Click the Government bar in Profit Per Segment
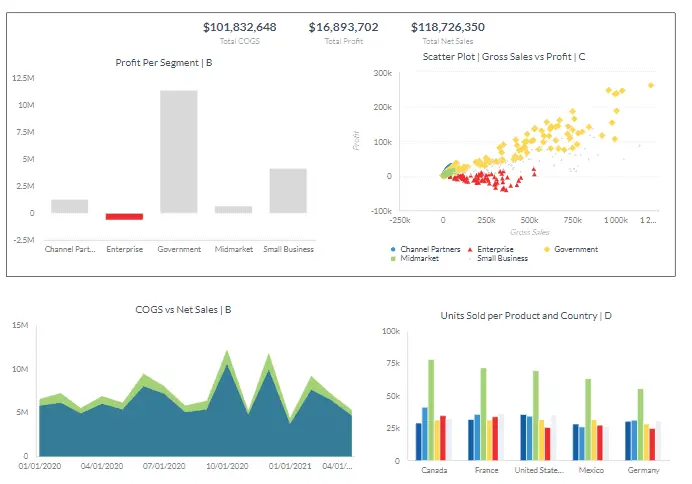The width and height of the screenshot is (692, 484). 179,152
